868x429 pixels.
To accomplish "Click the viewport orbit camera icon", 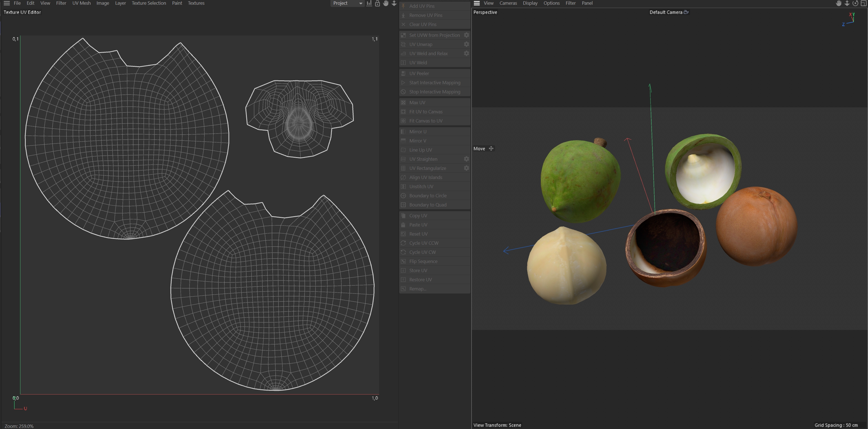I will point(855,3).
